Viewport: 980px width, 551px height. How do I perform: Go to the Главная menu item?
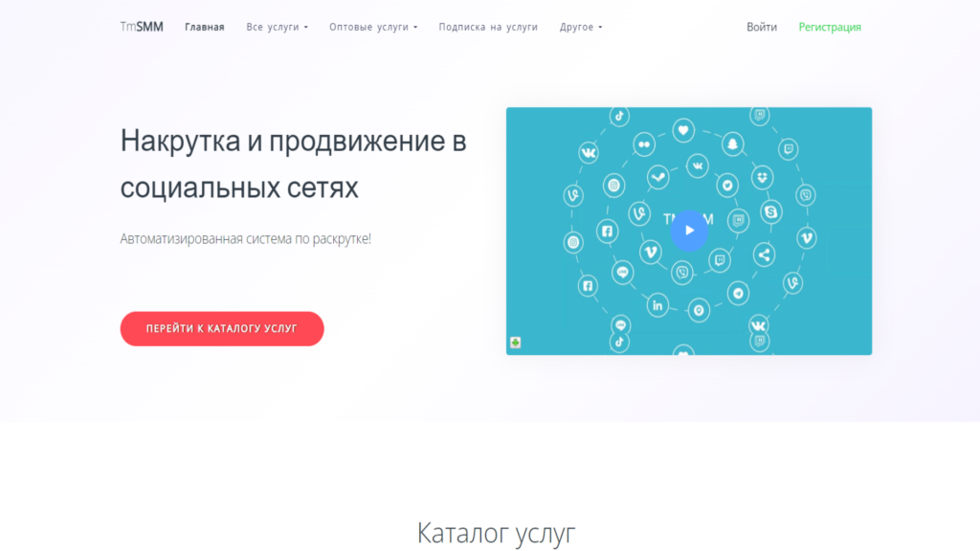point(205,27)
